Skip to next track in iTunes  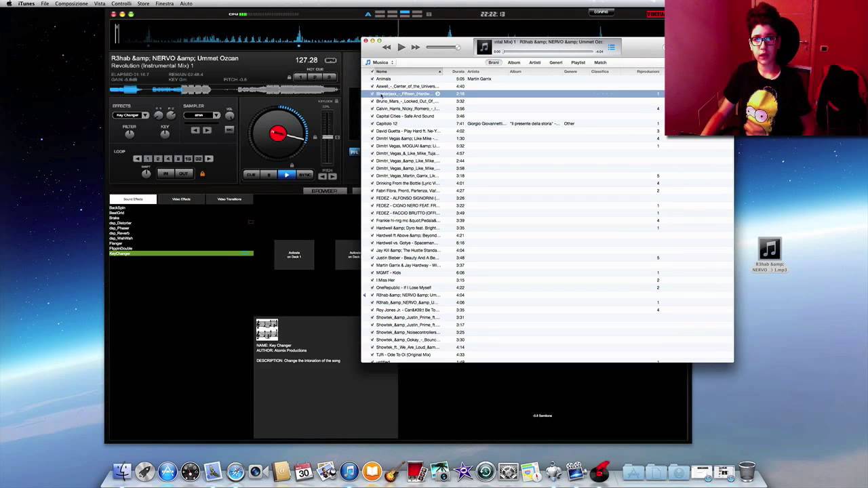point(416,47)
